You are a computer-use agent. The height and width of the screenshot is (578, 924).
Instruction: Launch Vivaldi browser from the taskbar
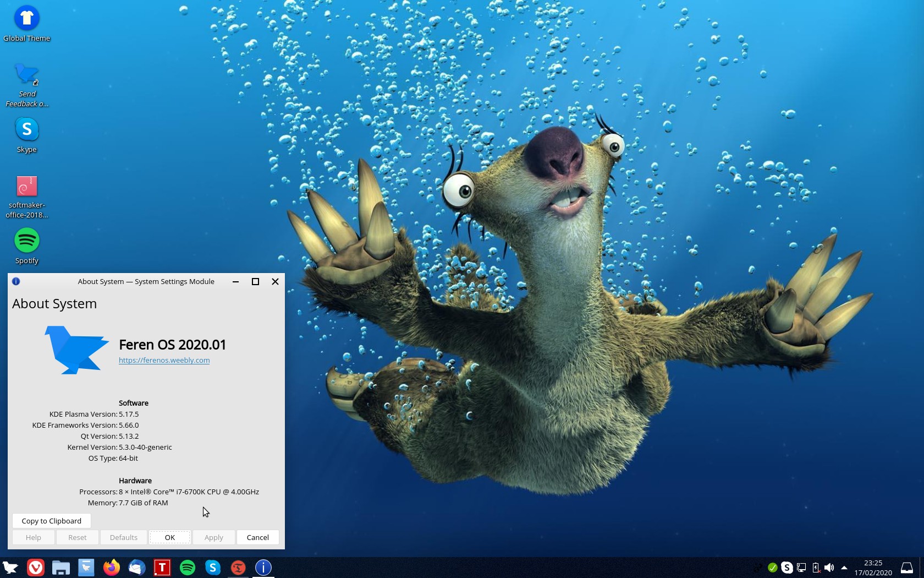(36, 568)
